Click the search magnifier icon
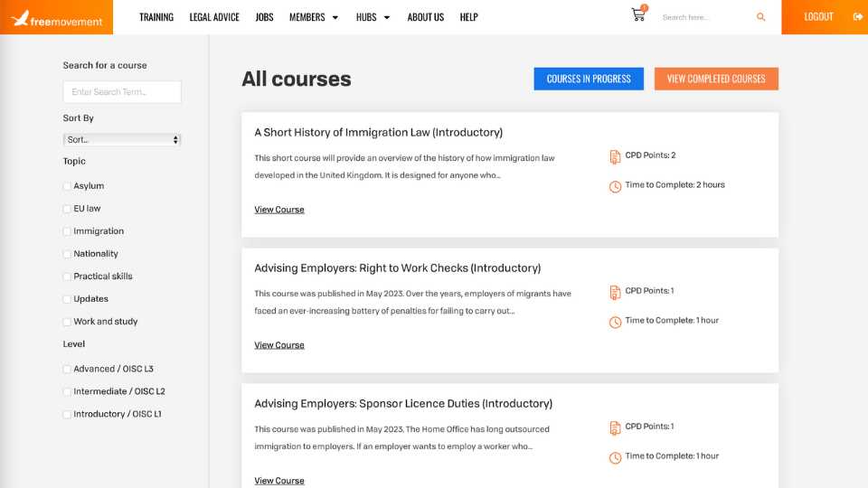868x488 pixels. 760,17
